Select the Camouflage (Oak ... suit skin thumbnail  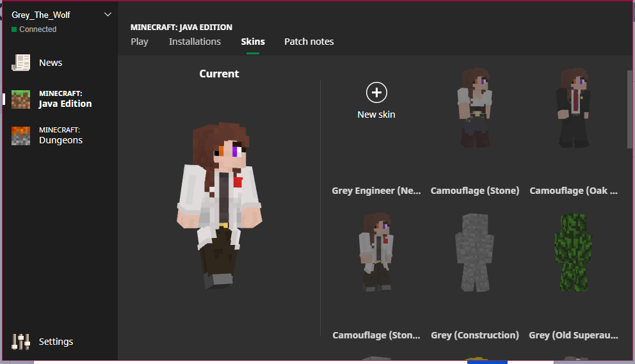pos(574,107)
